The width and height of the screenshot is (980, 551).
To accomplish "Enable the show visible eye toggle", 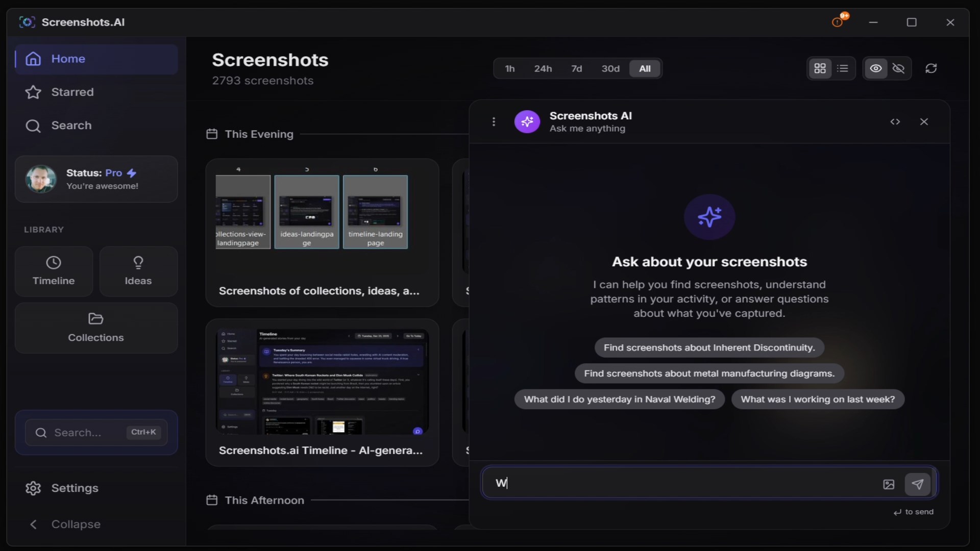I will [x=876, y=68].
